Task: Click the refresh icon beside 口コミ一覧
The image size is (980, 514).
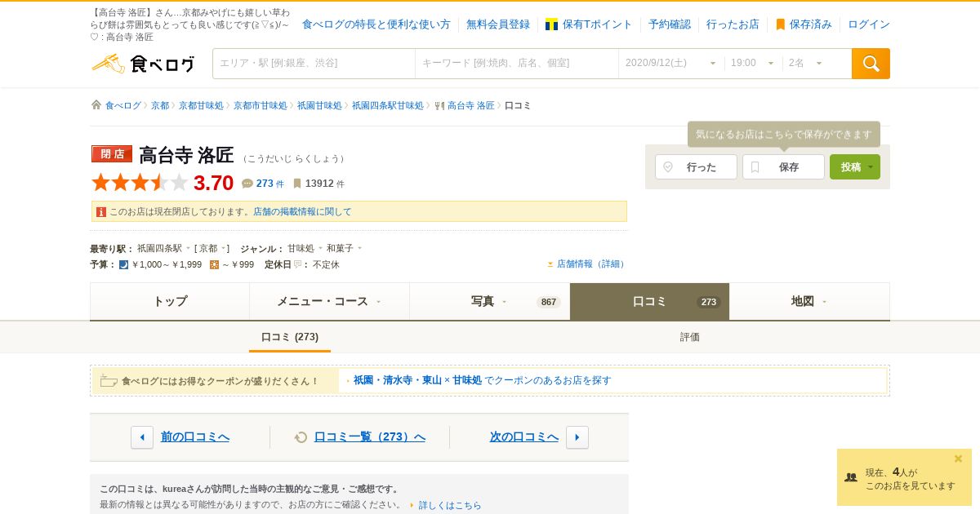Action: 301,437
